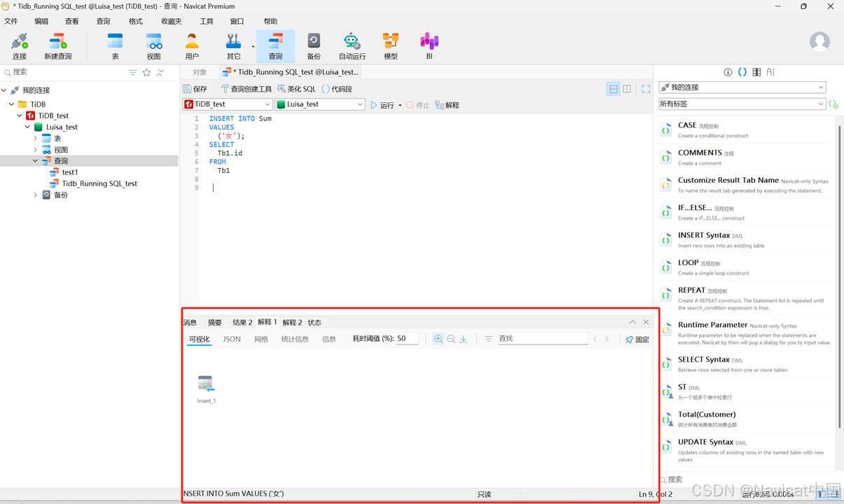This screenshot has width=844, height=504.
Task: Switch to the side-by-side editor layout
Action: 627,89
